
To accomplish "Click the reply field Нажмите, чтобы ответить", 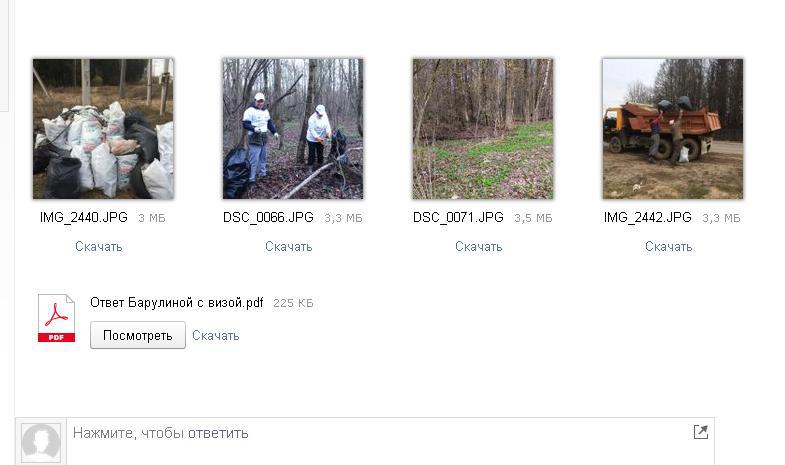I will (x=390, y=440).
